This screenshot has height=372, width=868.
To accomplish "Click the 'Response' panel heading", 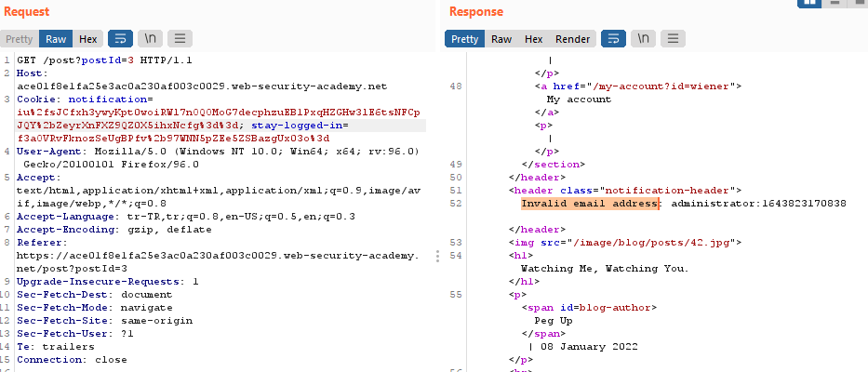I will coord(476,11).
